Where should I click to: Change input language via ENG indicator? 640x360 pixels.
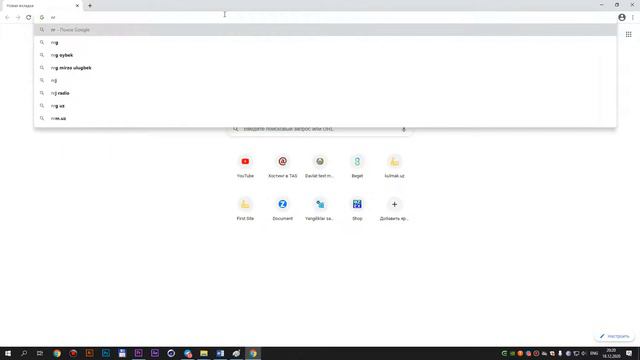coord(594,353)
